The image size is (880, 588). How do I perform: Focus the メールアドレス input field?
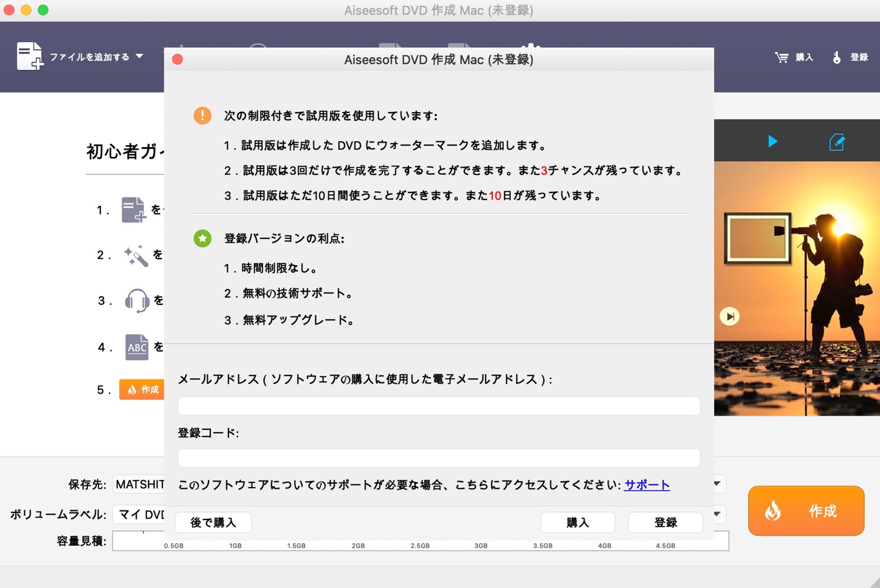(439, 406)
